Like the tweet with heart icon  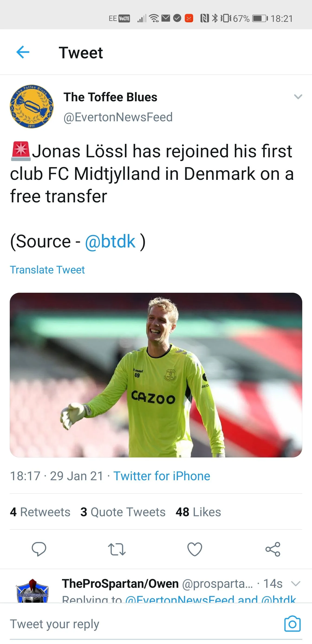[x=195, y=549]
